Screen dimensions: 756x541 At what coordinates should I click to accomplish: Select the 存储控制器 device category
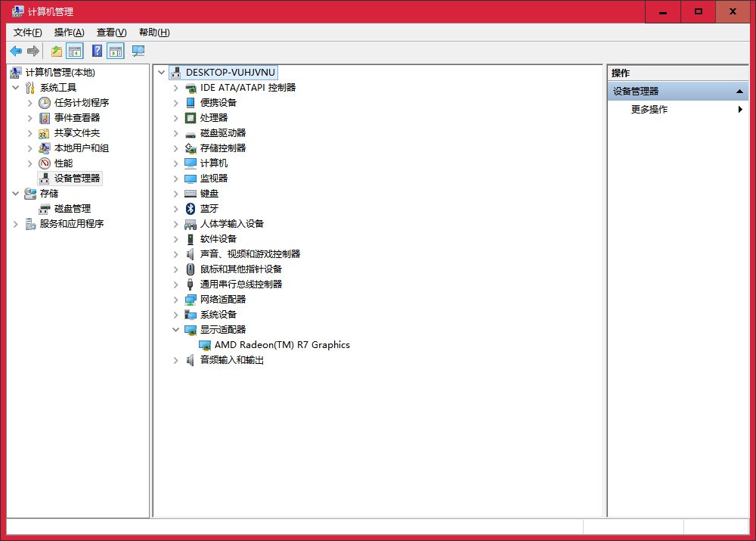223,148
